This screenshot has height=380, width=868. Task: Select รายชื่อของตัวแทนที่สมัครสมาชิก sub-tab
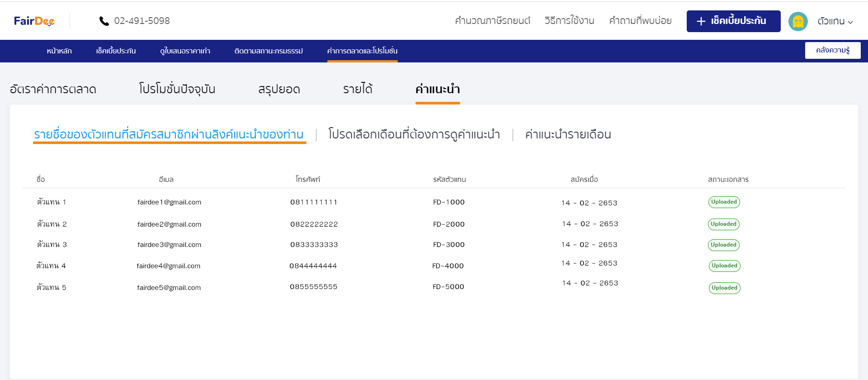coord(169,134)
